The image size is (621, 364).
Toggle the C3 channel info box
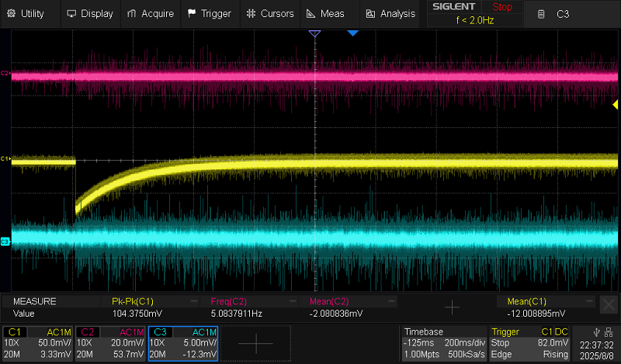click(x=183, y=343)
